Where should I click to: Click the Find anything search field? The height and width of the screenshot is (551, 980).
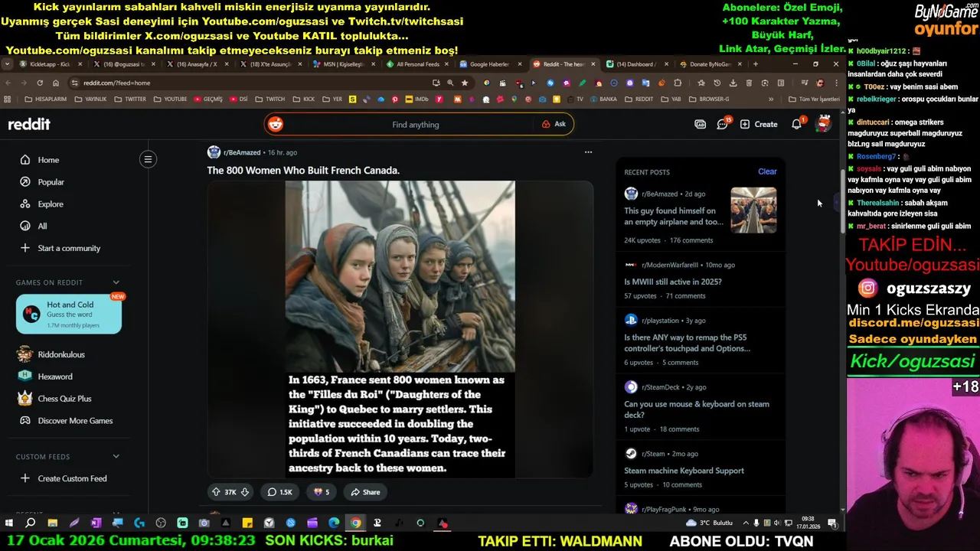coord(416,125)
